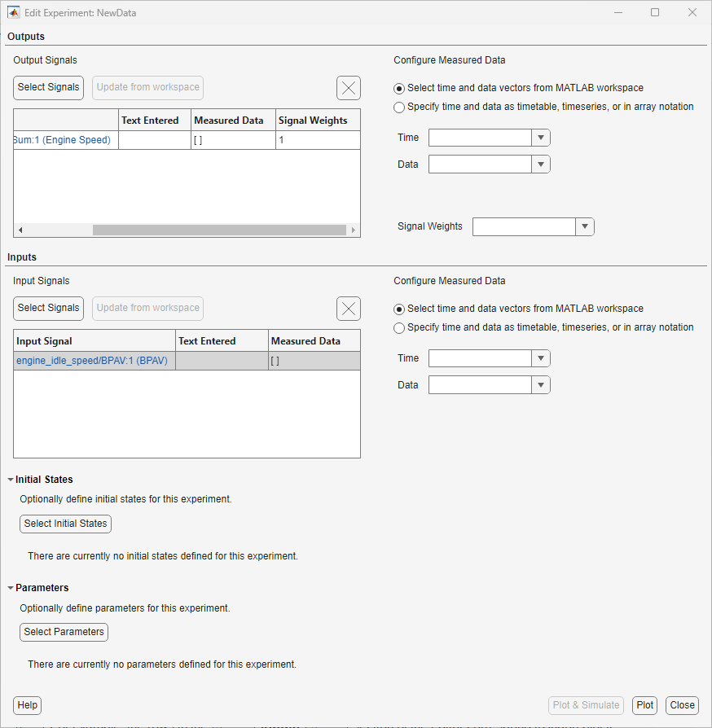
Task: Click Select Signals in Input Signals
Action: coord(48,308)
